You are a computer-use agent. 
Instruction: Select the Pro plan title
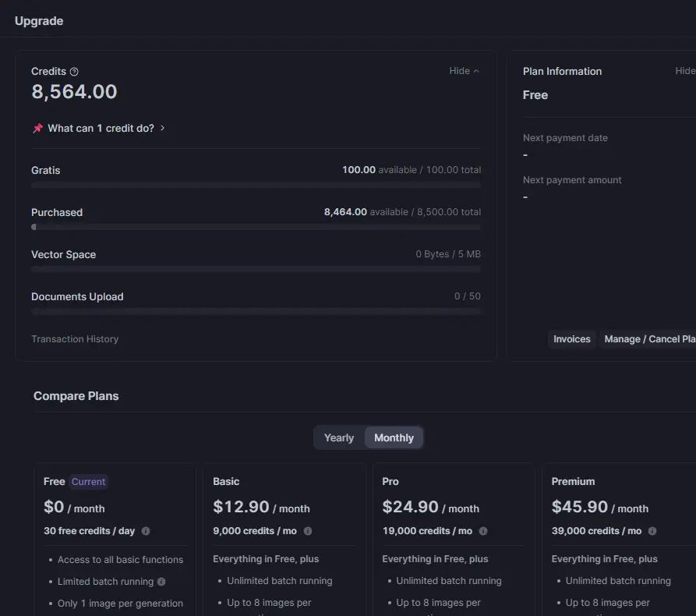390,481
